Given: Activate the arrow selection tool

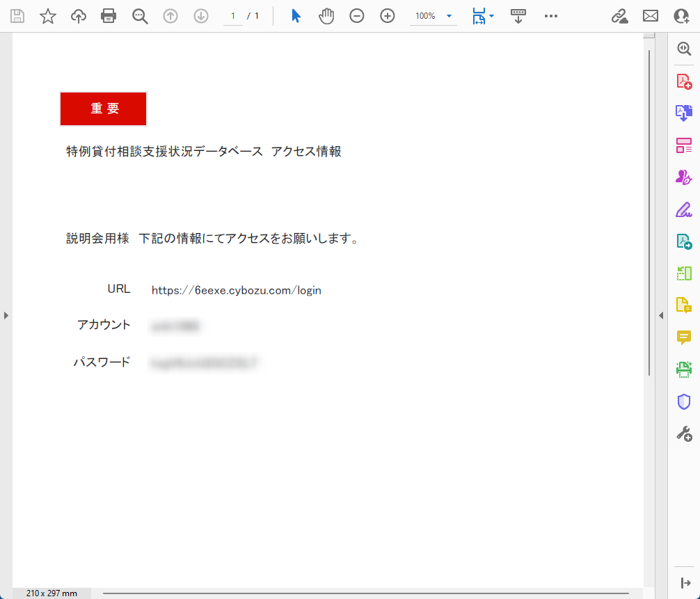Looking at the screenshot, I should coord(296,16).
